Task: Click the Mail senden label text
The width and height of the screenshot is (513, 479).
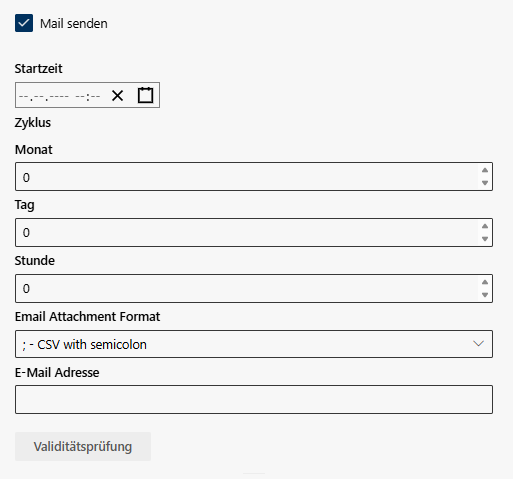Action: click(74, 24)
